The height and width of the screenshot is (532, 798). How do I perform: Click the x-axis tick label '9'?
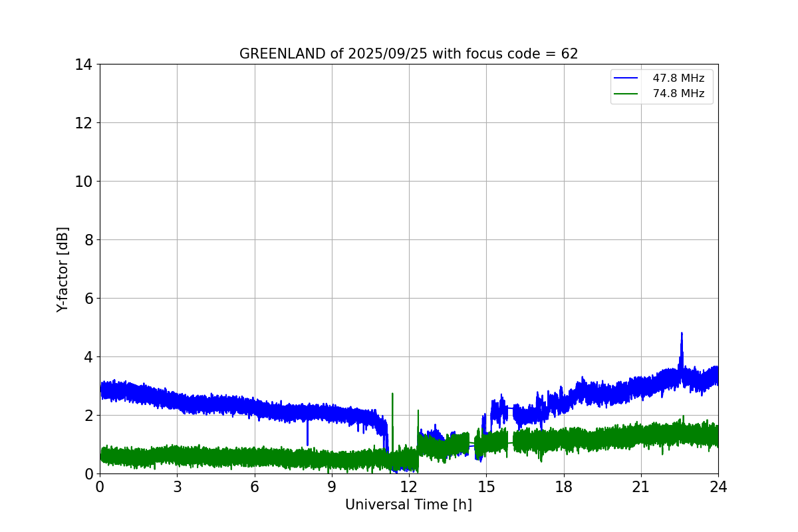pyautogui.click(x=332, y=487)
